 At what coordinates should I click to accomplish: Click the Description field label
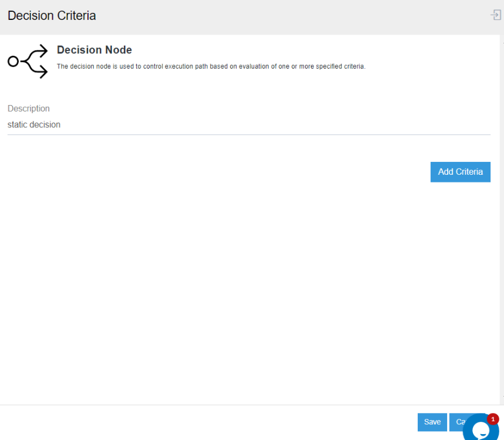click(29, 109)
